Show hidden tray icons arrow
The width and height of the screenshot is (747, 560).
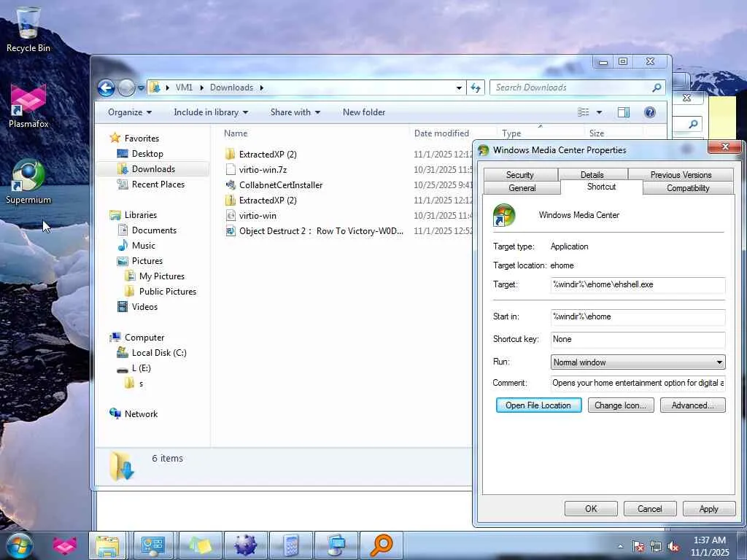pos(620,547)
